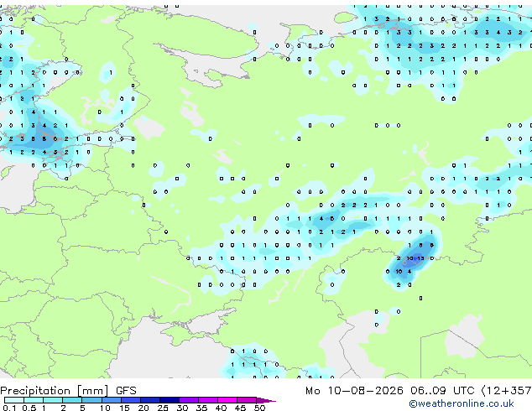Select the 5–10 mm legend color
Image resolution: width=532 pixels, height=411 pixels.
pyautogui.click(x=91, y=400)
